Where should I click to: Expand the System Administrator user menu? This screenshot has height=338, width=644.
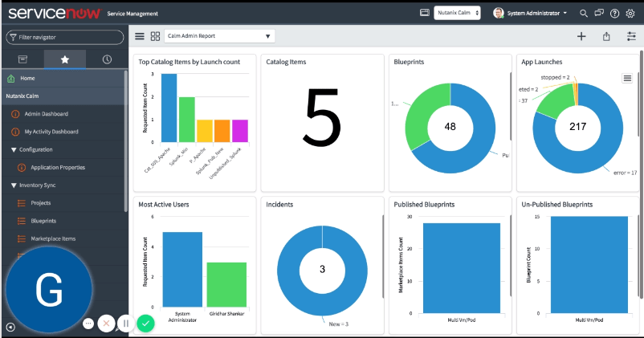click(x=530, y=13)
